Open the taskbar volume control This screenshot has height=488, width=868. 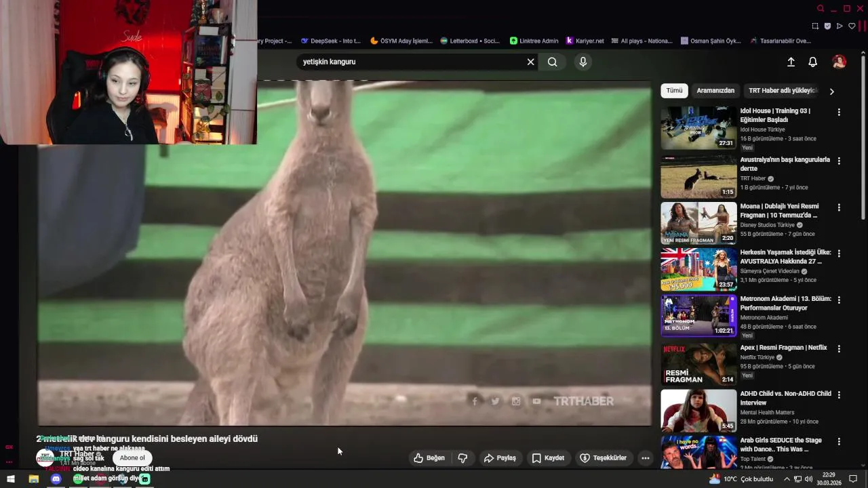tap(808, 479)
